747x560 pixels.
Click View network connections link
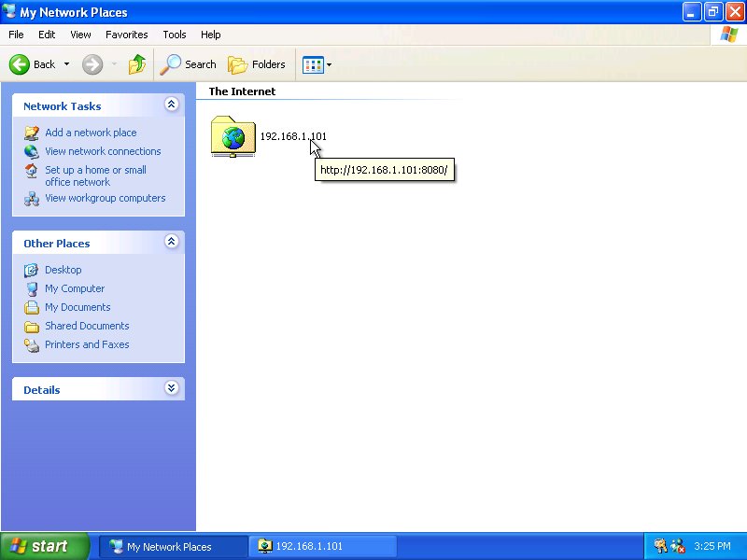(103, 151)
